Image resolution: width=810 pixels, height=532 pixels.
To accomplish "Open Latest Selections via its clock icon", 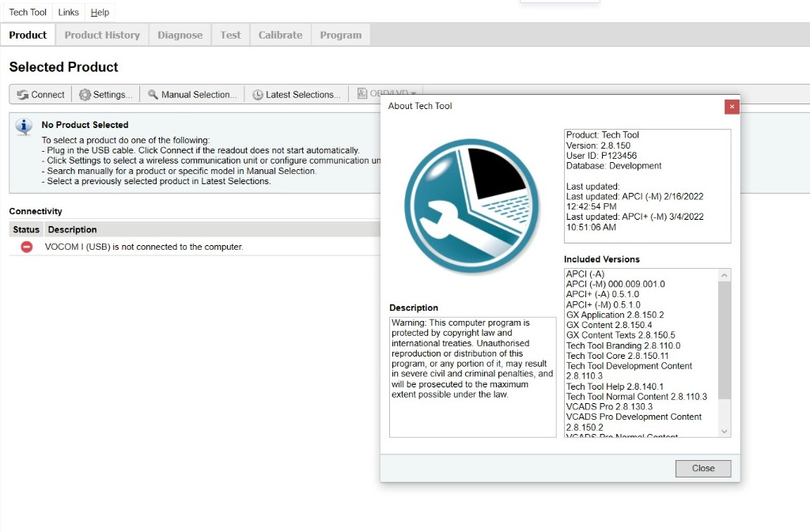I will (x=259, y=94).
